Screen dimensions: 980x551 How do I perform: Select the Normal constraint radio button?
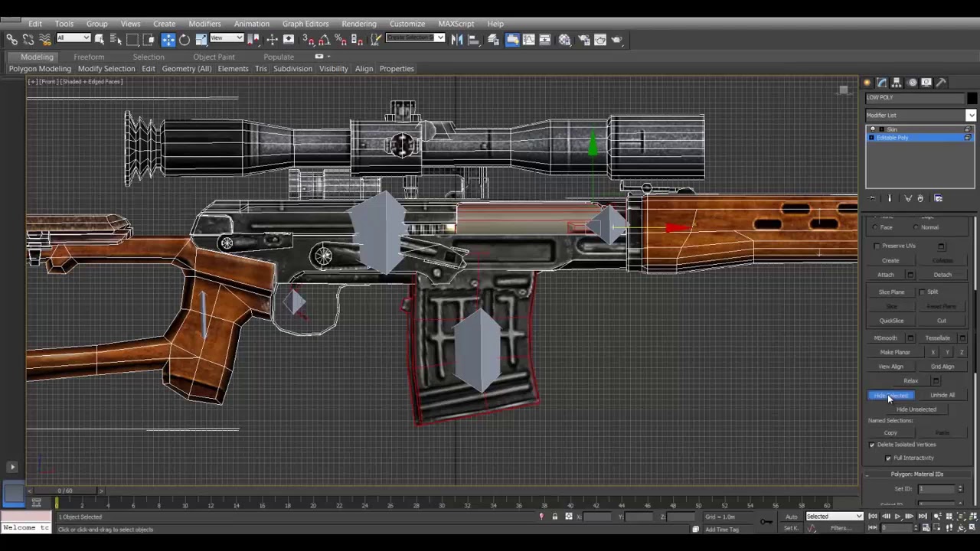(x=916, y=227)
